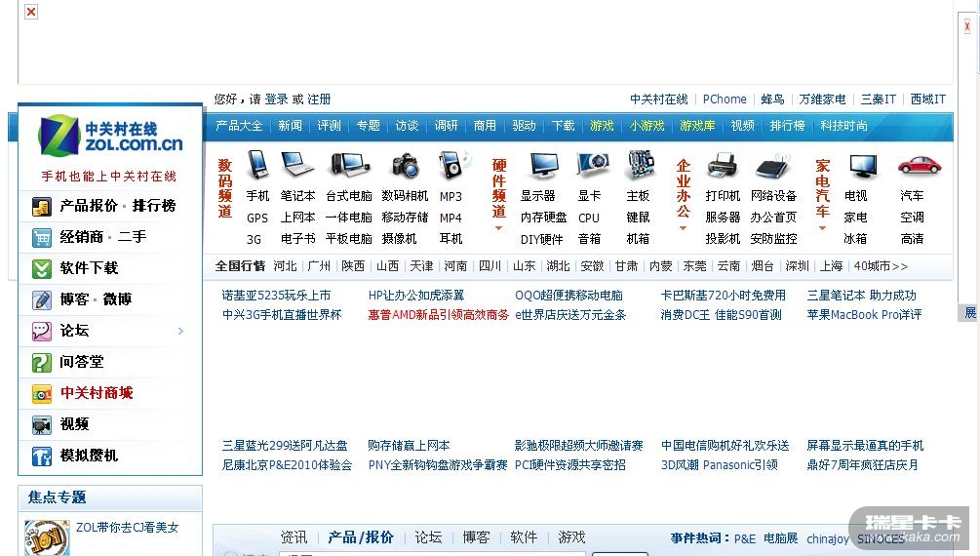The width and height of the screenshot is (980, 556).
Task: Open the PChome top link
Action: [x=725, y=99]
